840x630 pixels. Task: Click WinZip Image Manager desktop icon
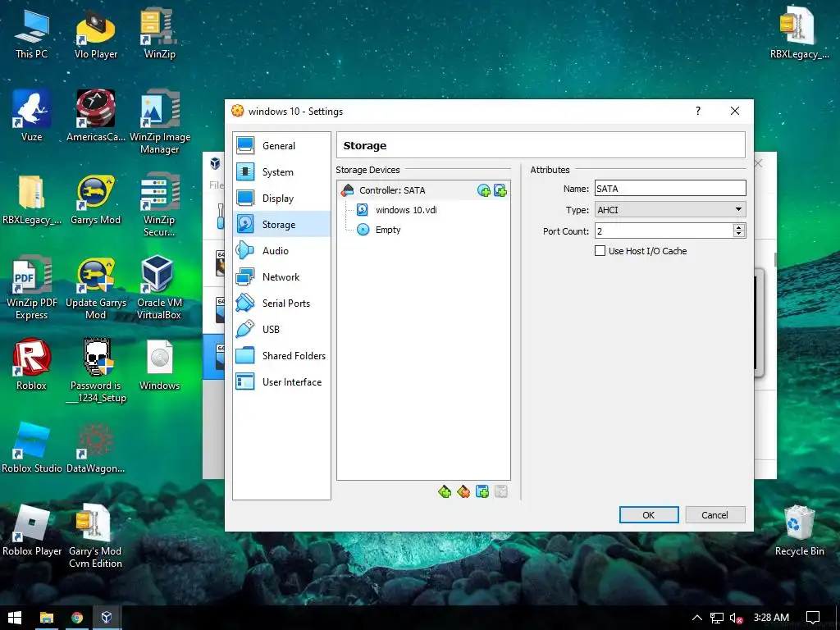click(x=160, y=122)
